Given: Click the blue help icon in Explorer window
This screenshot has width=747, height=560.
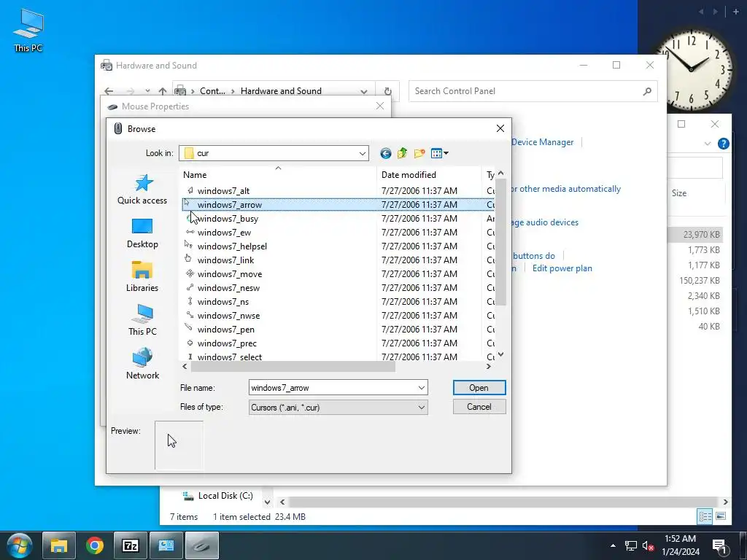Looking at the screenshot, I should click(723, 144).
